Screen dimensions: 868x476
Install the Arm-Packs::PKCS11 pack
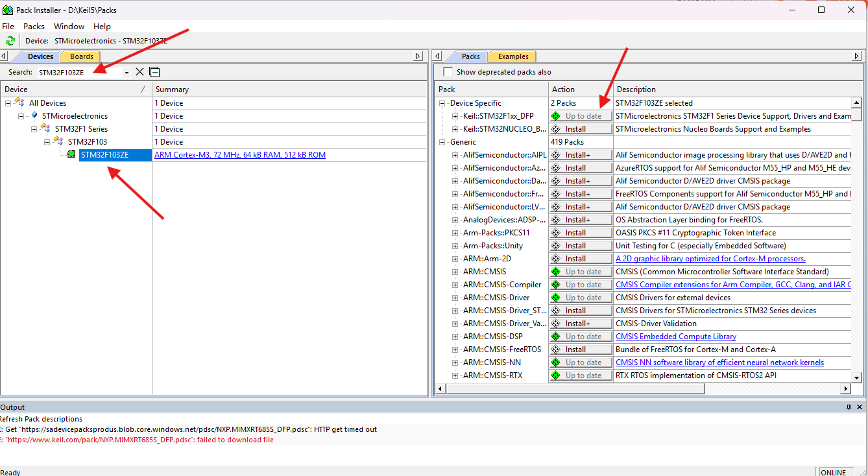[581, 233]
